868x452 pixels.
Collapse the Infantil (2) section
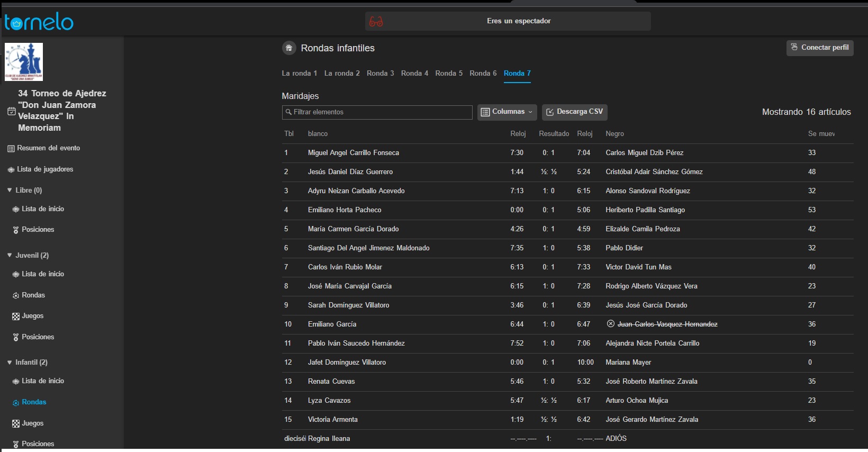10,363
